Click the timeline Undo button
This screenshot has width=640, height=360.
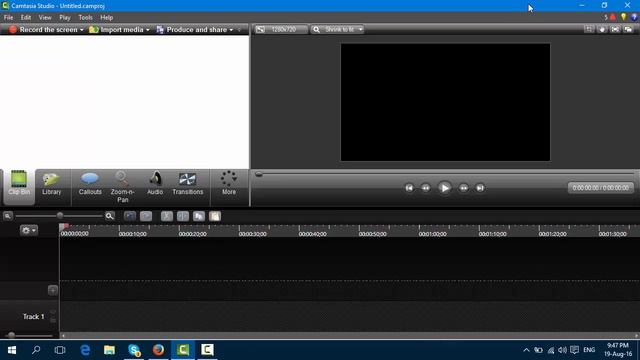coord(130,216)
